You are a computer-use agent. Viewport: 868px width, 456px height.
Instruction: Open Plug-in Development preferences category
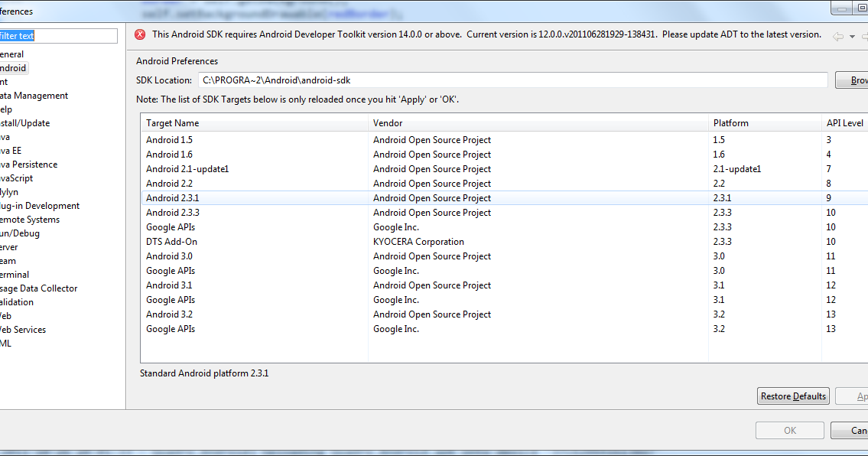[x=40, y=206]
